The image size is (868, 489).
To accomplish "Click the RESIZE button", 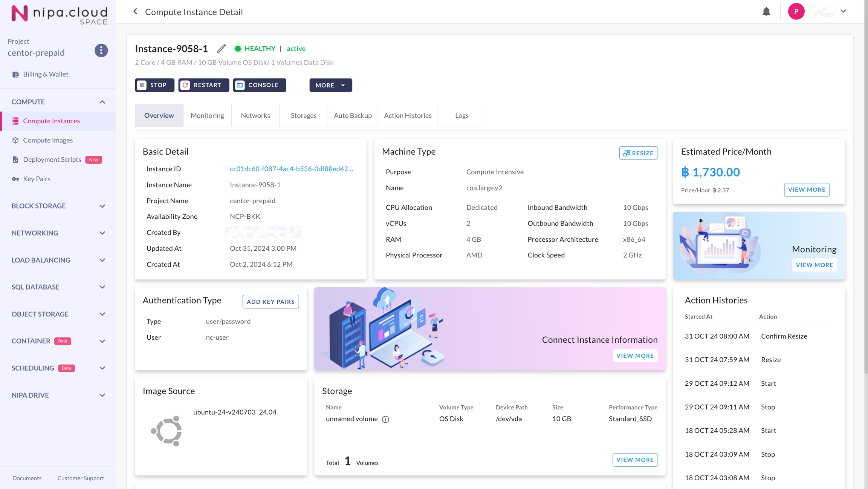I will pos(638,153).
